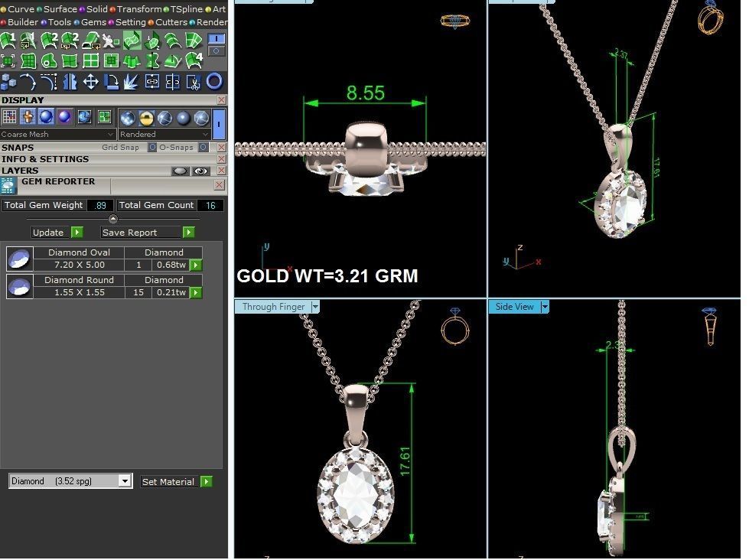Image resolution: width=749 pixels, height=560 pixels.
Task: Toggle the purple sphere display icon
Action: 64,116
